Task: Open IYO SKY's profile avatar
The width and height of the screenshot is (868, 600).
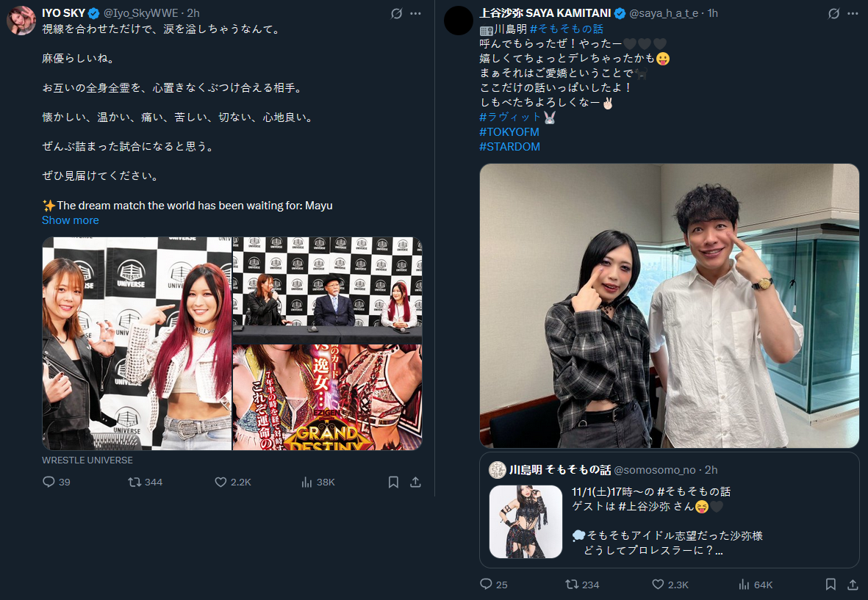Action: click(21, 21)
